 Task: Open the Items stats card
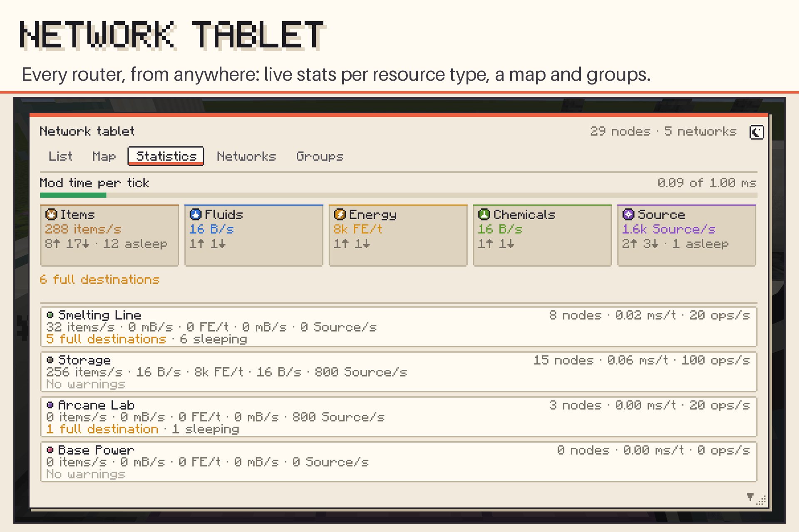(x=109, y=235)
